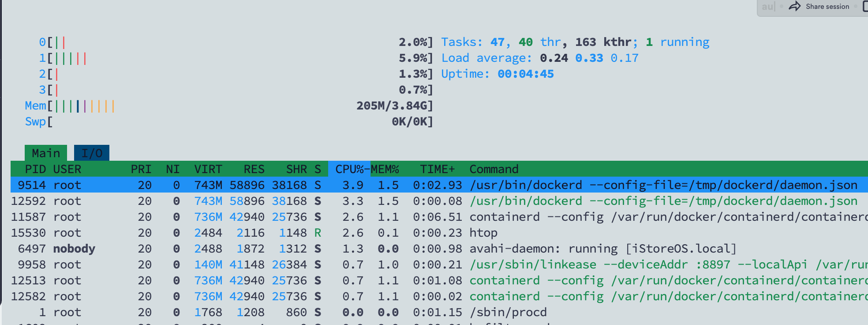Viewport: 868px width, 325px height.
Task: Select the avahi-daemon process row
Action: coord(439,249)
